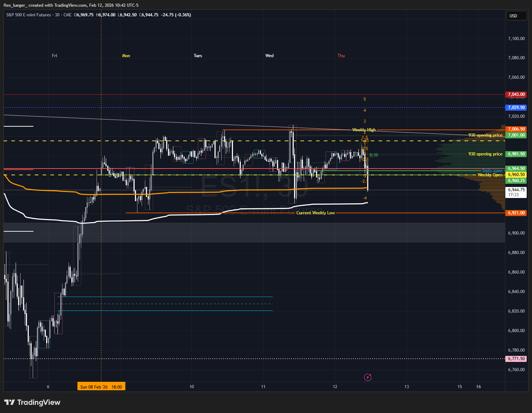This screenshot has height=413, width=532.
Task: Click the red 7,043.00 price label
Action: pos(516,94)
